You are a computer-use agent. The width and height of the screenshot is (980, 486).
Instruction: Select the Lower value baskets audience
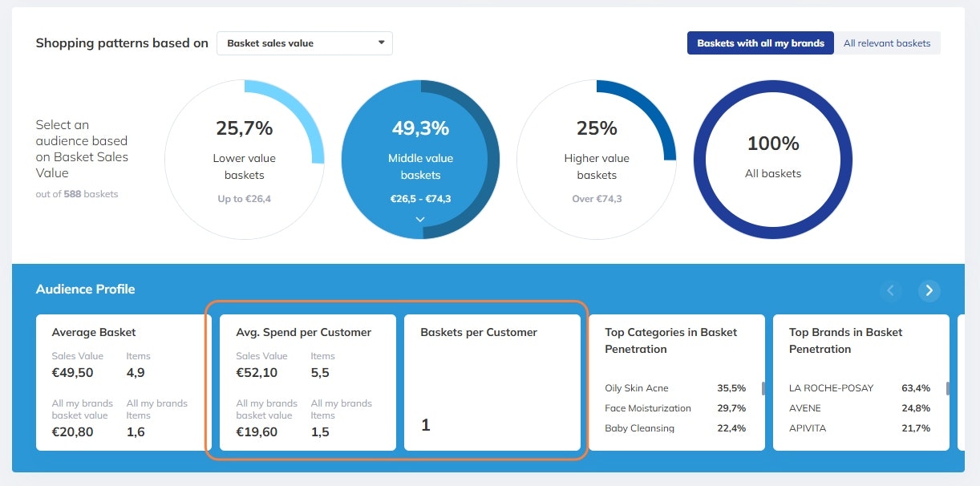(244, 160)
